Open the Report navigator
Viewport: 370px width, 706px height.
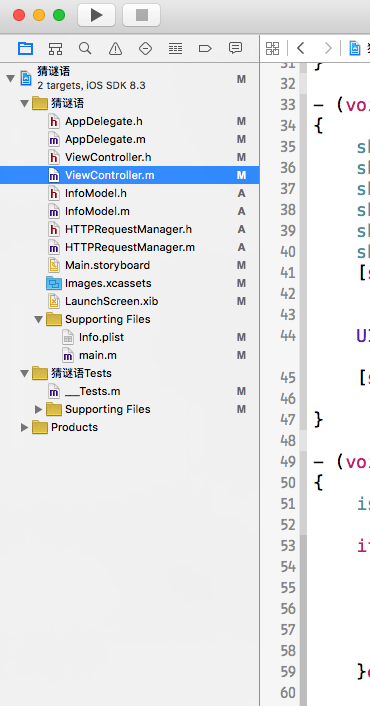235,48
